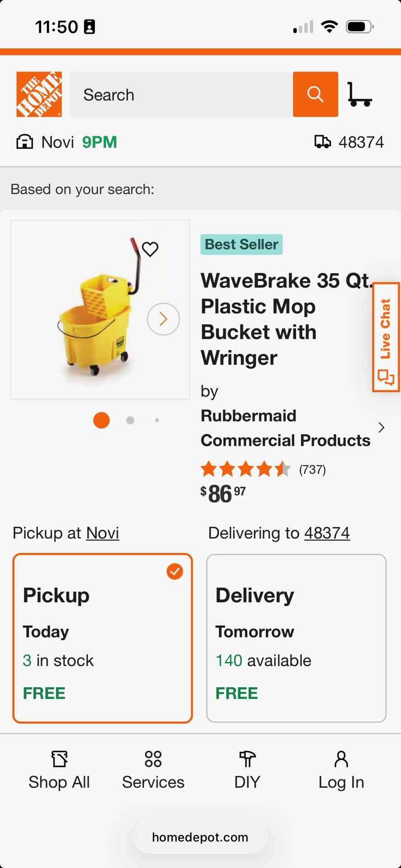Expand Rubbermaid Commercial Products brand chevron
This screenshot has height=868, width=401.
pos(381,428)
